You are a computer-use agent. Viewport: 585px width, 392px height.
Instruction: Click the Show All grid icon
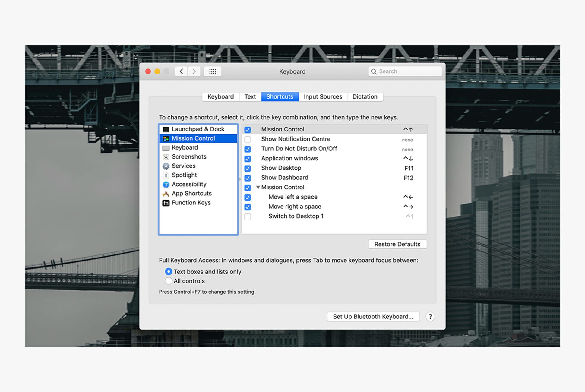pyautogui.click(x=213, y=71)
